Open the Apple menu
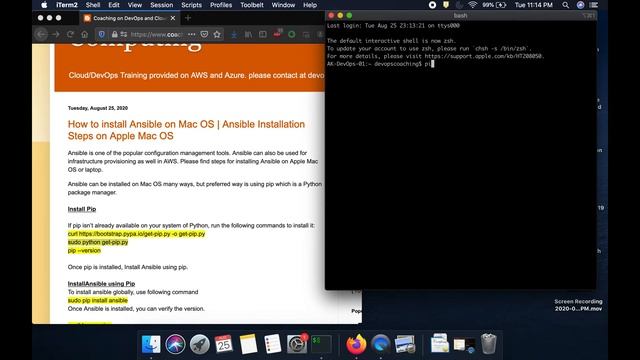The width and height of the screenshot is (640, 360). [x=44, y=5]
